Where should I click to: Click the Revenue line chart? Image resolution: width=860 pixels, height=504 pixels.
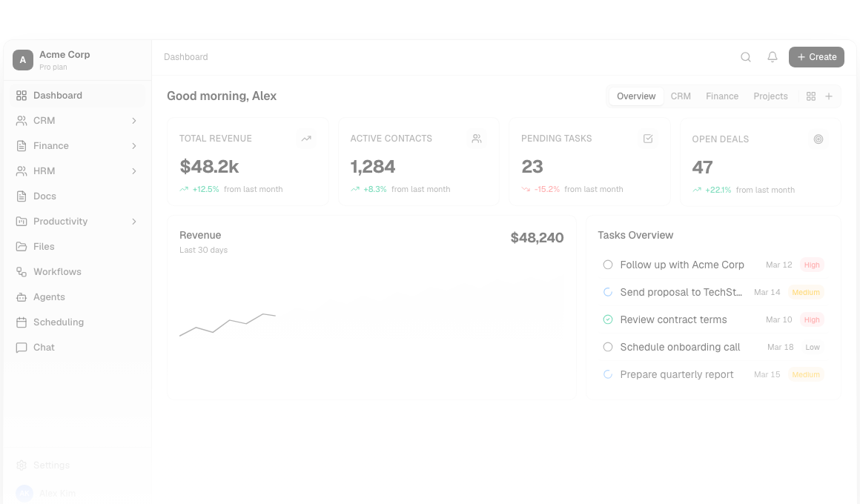click(x=371, y=307)
